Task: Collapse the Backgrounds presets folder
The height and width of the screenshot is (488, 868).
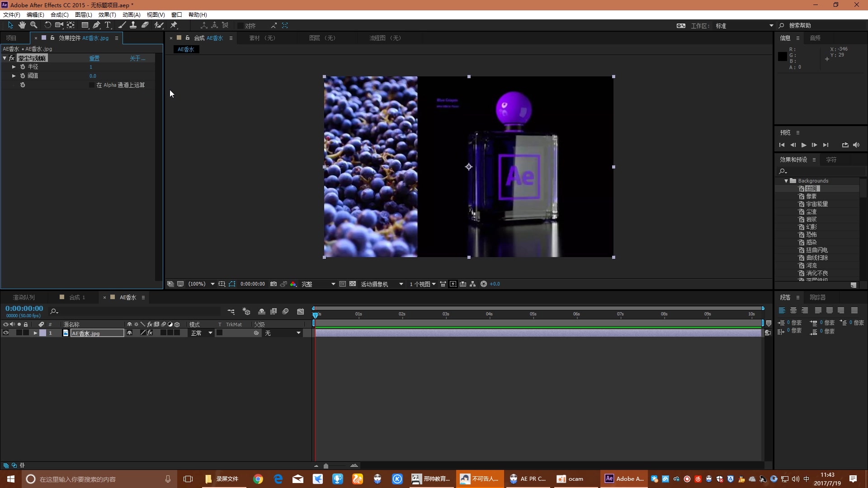Action: coord(786,181)
